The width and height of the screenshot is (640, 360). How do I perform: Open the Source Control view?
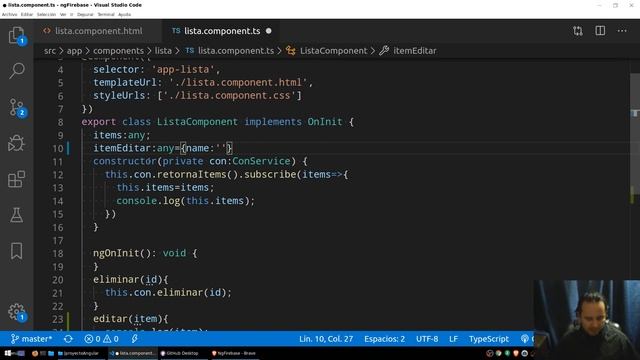point(16,107)
